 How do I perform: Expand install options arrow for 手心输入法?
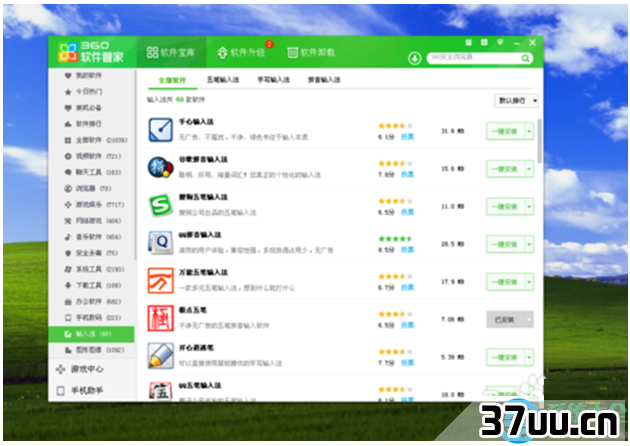point(530,131)
